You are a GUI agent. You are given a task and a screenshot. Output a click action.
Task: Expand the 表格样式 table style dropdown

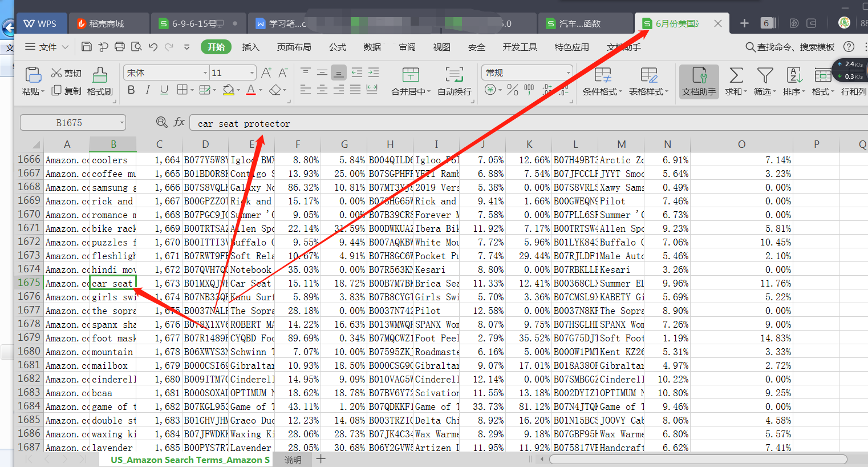666,91
